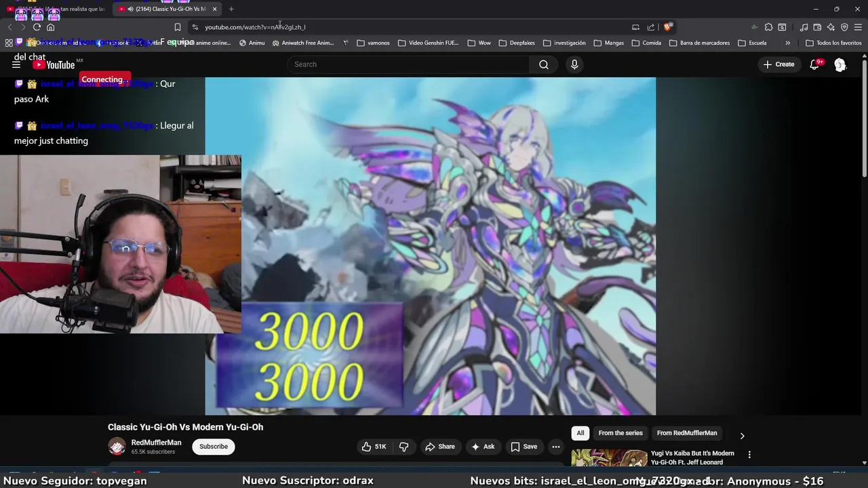Open Brave VPN shield icon
868x488 pixels.
tap(844, 27)
